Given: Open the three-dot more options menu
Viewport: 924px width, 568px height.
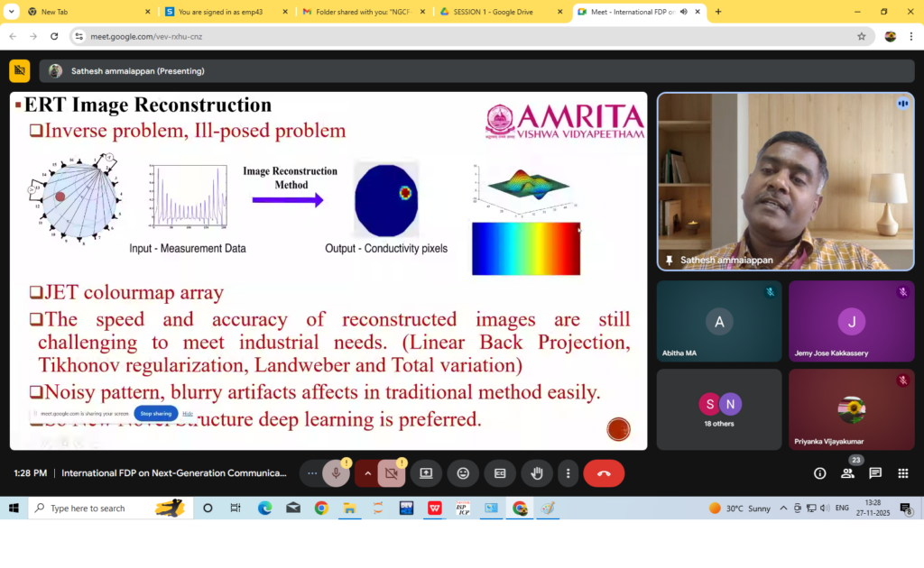Looking at the screenshot, I should coord(568,473).
